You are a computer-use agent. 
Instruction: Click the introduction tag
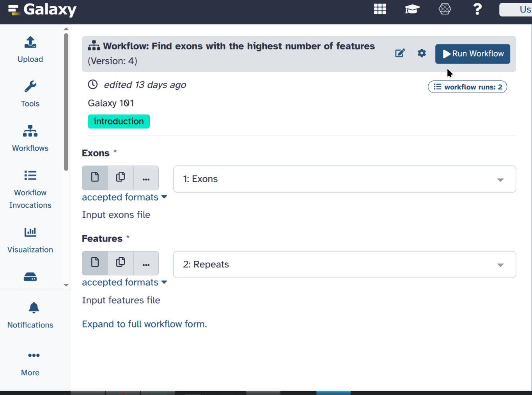[x=119, y=121]
